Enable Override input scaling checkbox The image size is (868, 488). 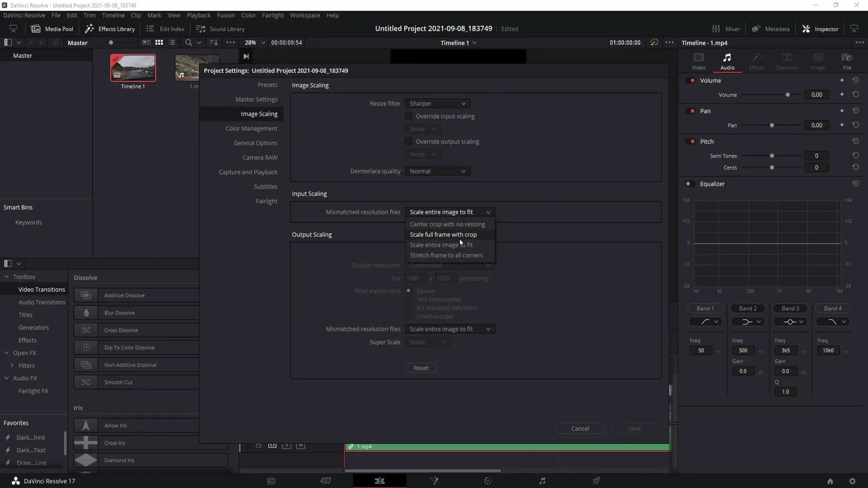pos(409,116)
